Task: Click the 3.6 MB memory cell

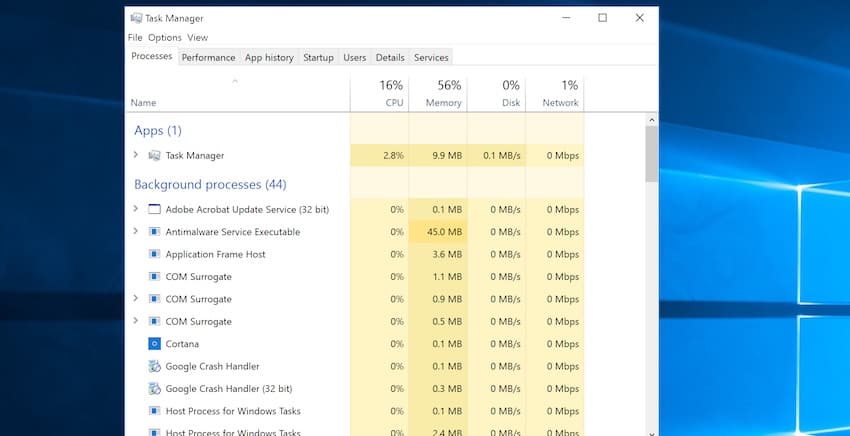Action: [x=438, y=254]
